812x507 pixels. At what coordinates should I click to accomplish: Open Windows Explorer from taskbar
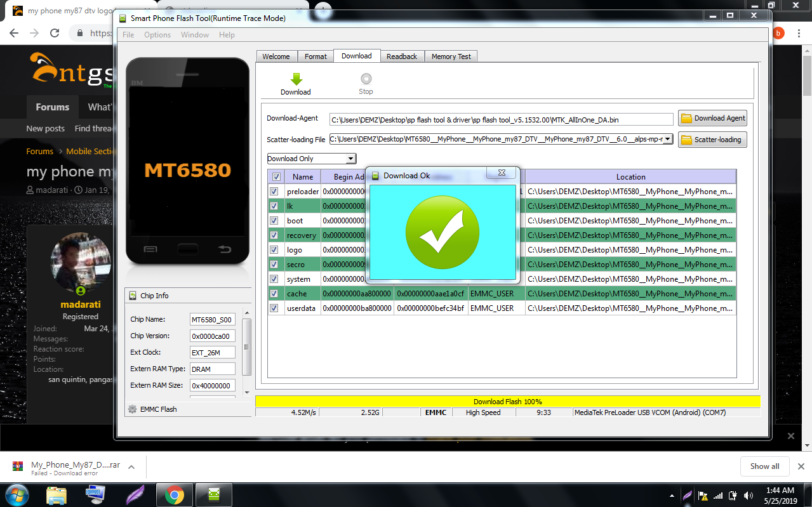(57, 494)
